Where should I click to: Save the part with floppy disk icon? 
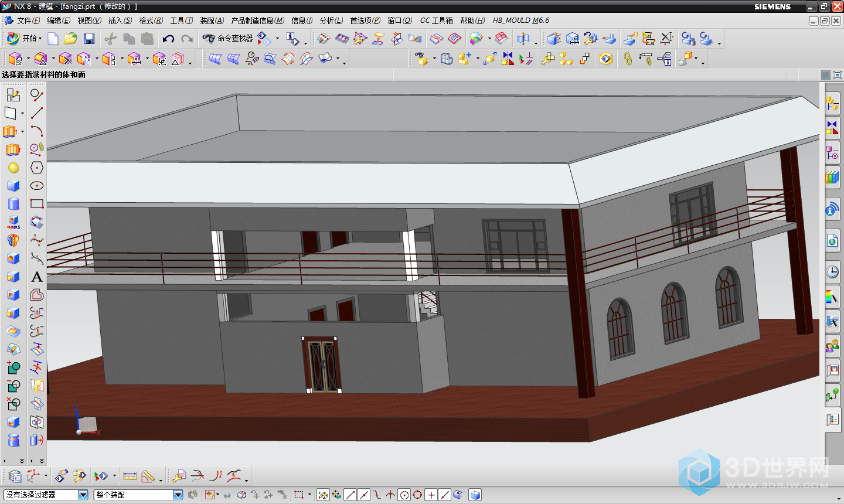[x=89, y=39]
